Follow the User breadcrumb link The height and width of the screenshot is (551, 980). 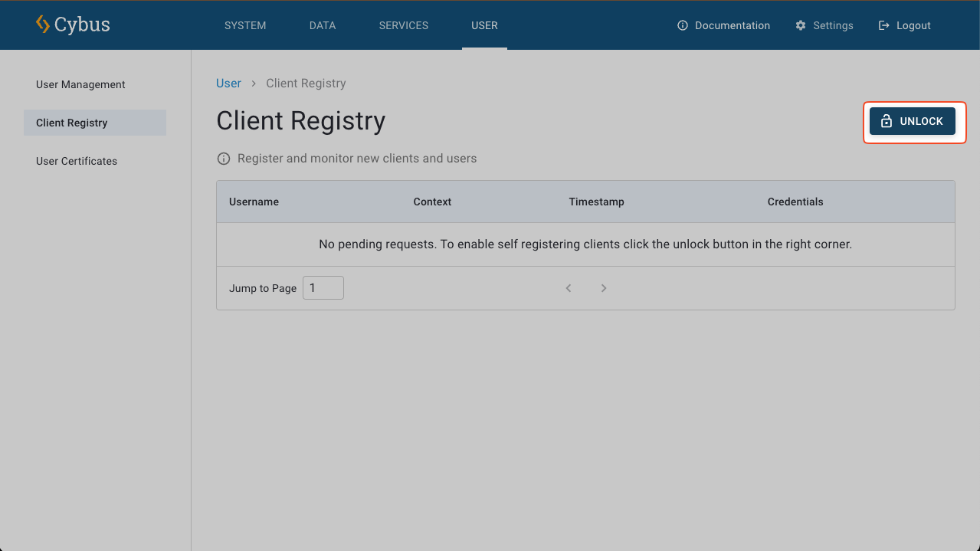tap(228, 83)
